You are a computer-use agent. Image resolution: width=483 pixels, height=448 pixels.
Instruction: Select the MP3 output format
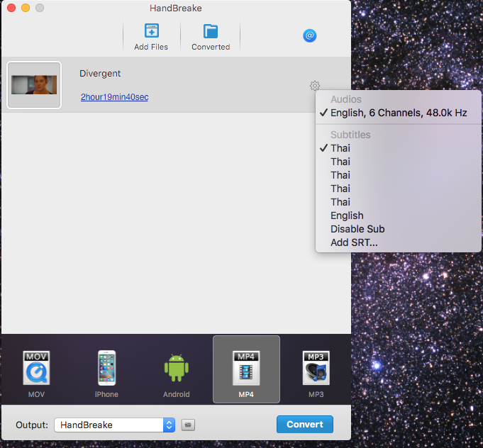[316, 373]
